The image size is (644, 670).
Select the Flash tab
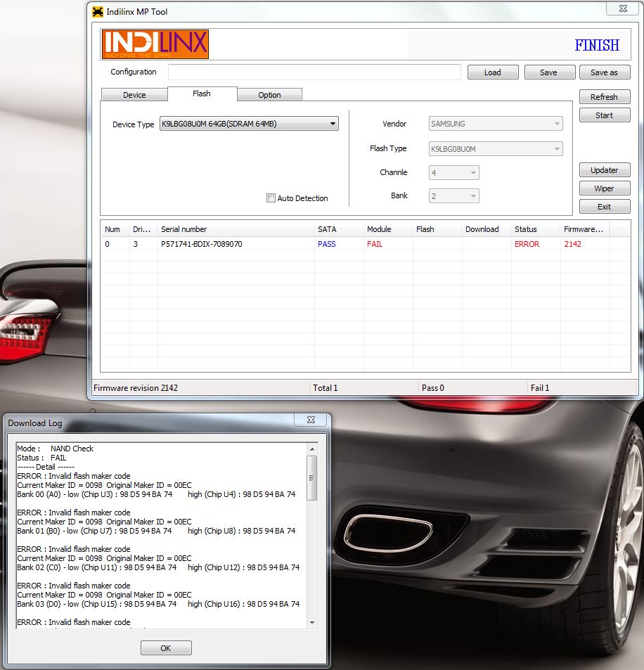pos(202,94)
